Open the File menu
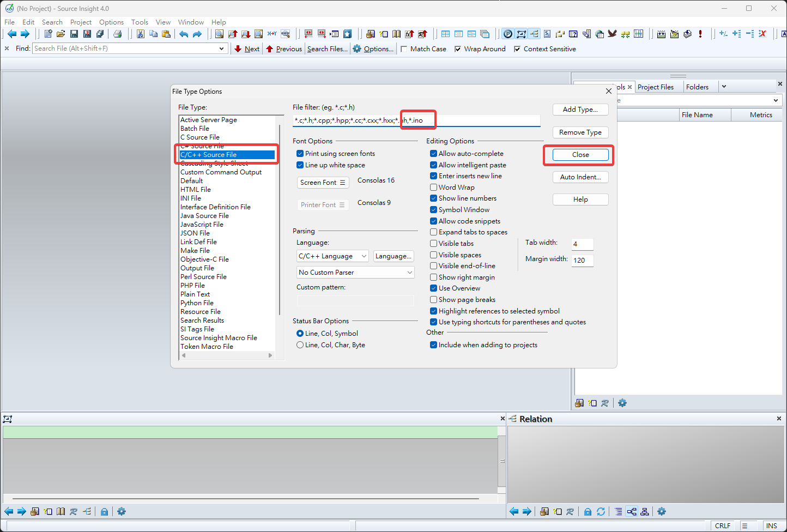This screenshot has width=787, height=532. click(x=10, y=22)
